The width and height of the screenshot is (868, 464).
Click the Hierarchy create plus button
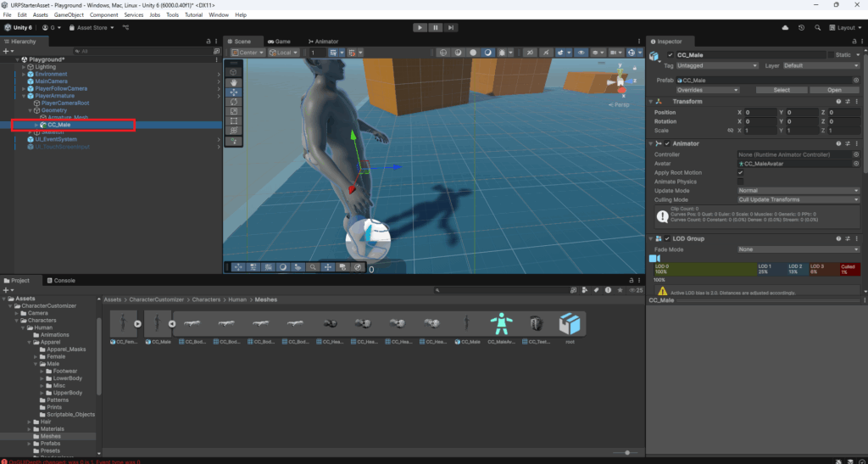(8, 51)
